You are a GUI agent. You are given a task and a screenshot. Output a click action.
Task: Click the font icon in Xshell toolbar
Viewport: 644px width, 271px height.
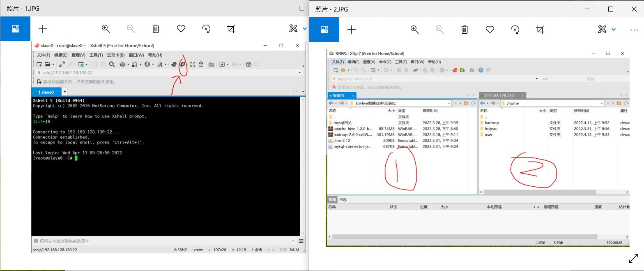point(160,64)
